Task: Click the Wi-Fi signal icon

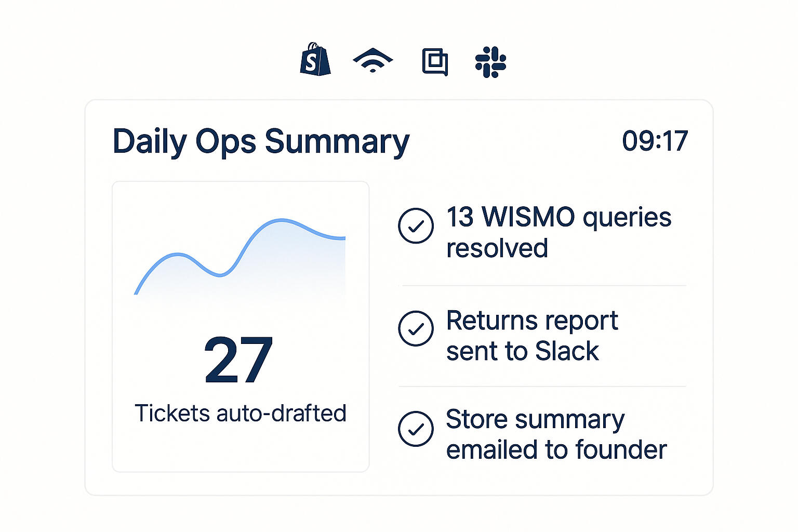Action: tap(373, 61)
